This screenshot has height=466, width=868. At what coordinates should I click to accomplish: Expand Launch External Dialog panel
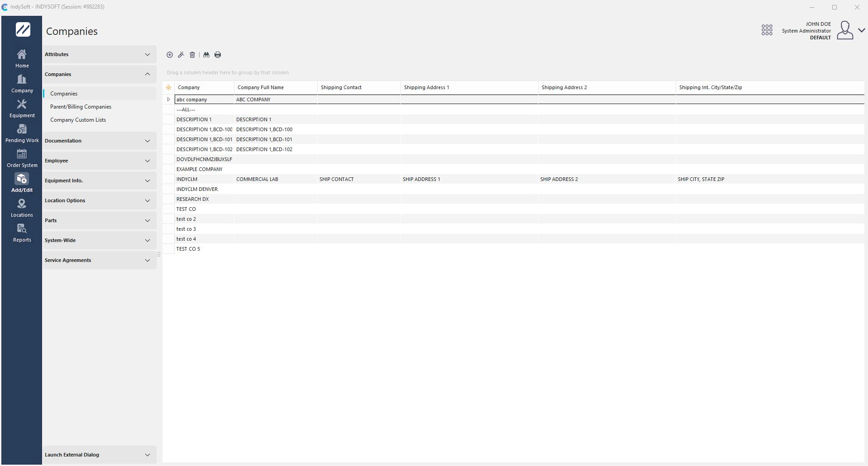[100, 455]
